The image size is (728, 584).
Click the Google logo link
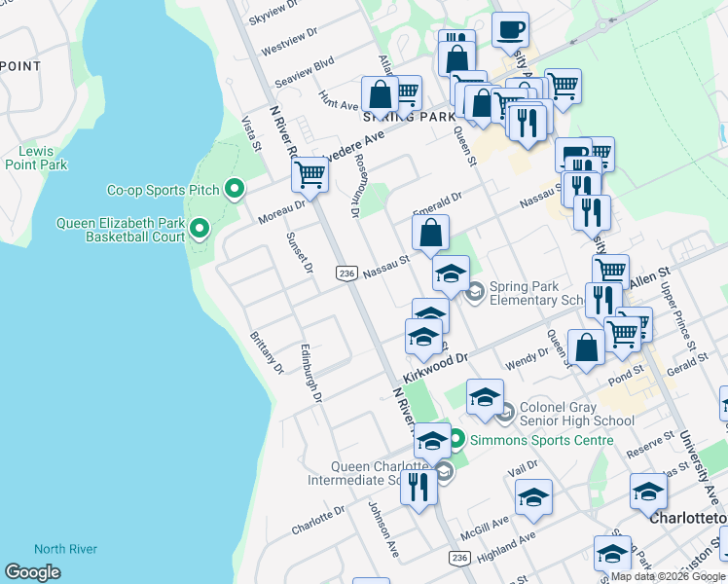pos(32,572)
